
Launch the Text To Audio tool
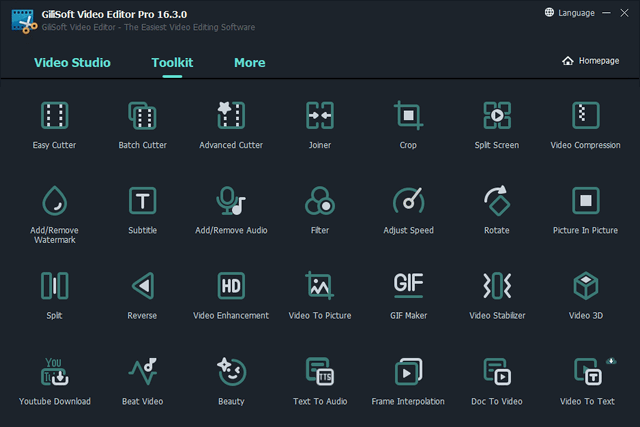319,372
